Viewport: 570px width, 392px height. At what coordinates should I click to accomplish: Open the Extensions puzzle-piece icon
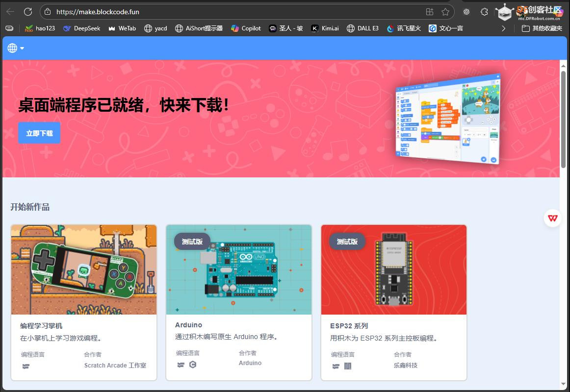[x=484, y=12]
